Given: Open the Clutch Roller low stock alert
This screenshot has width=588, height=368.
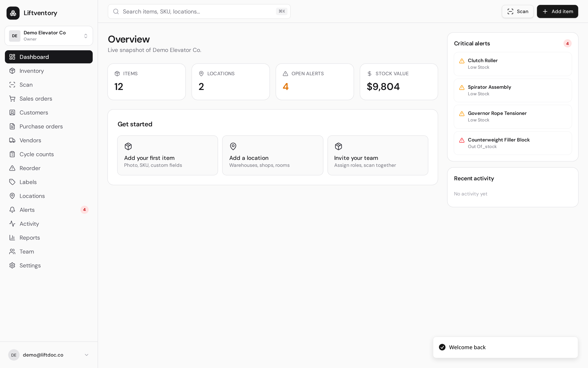Looking at the screenshot, I should [x=513, y=64].
